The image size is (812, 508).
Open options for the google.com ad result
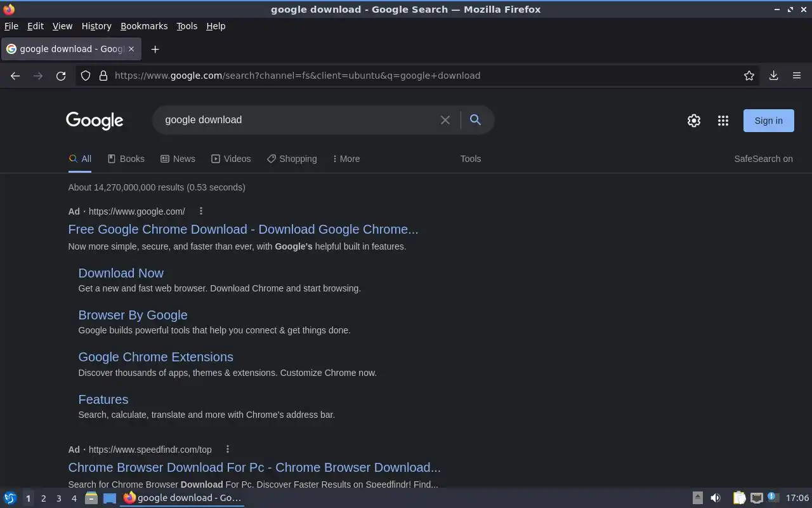[201, 211]
